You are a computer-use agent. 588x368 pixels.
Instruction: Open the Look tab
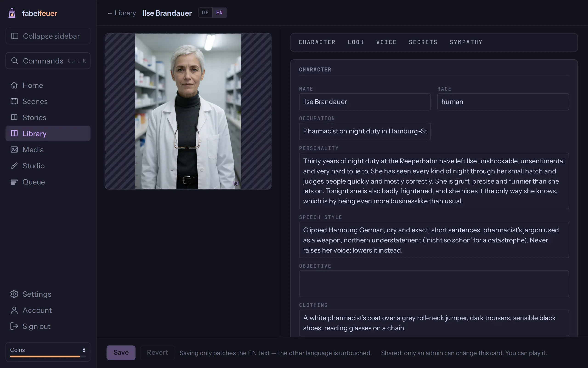point(356,42)
